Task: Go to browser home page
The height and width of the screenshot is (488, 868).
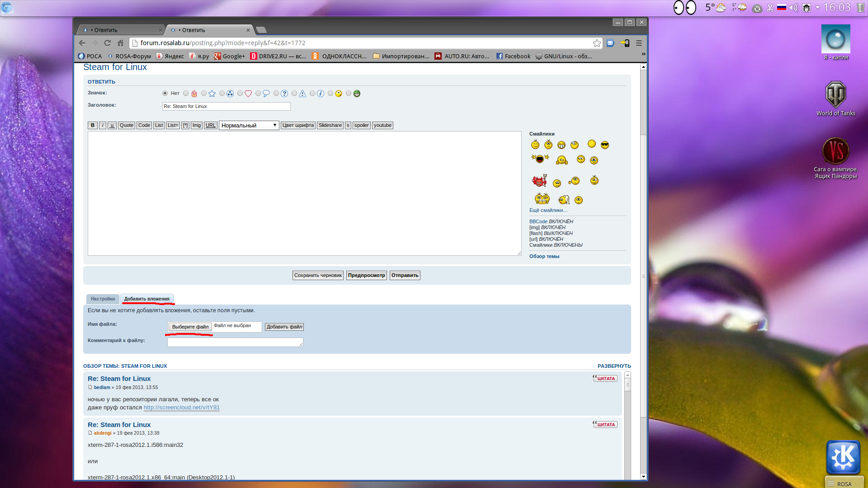Action: [x=120, y=43]
